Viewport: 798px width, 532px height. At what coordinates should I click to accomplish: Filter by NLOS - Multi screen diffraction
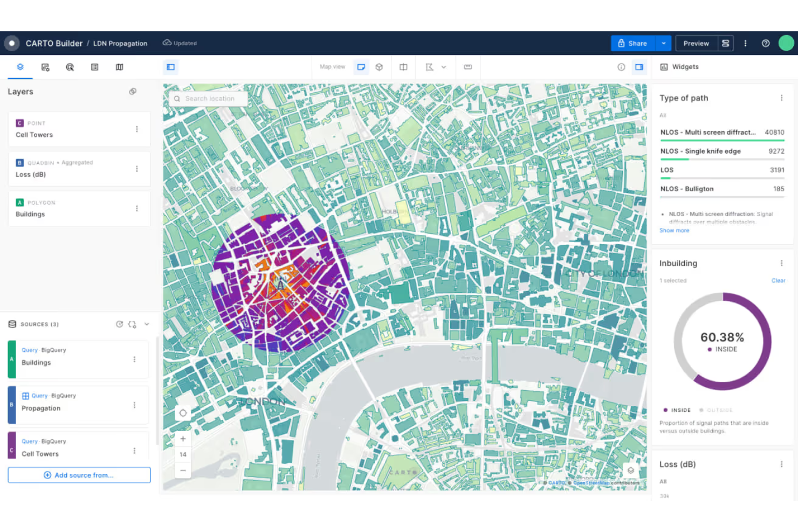coord(723,134)
